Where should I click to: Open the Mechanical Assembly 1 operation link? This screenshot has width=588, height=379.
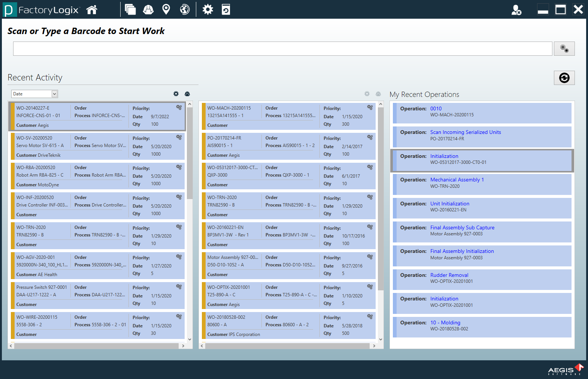[457, 180]
